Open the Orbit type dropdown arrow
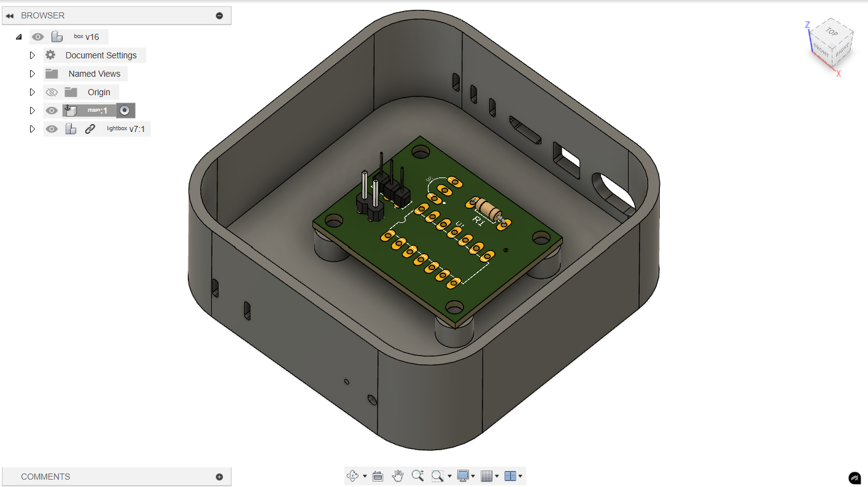 [365, 477]
